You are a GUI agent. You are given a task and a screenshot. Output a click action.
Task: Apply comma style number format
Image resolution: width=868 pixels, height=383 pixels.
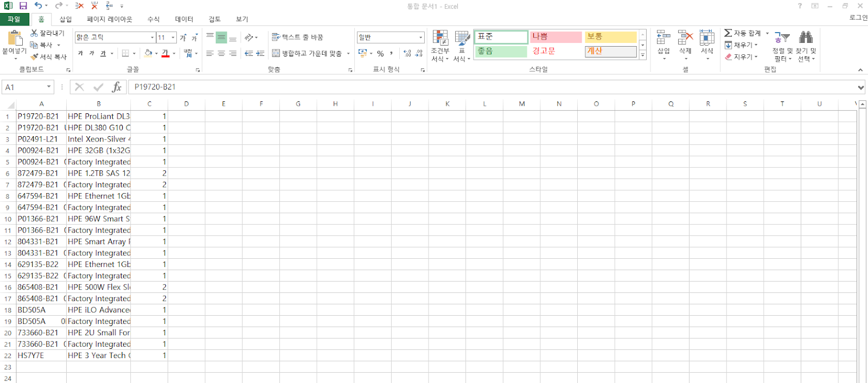click(391, 53)
